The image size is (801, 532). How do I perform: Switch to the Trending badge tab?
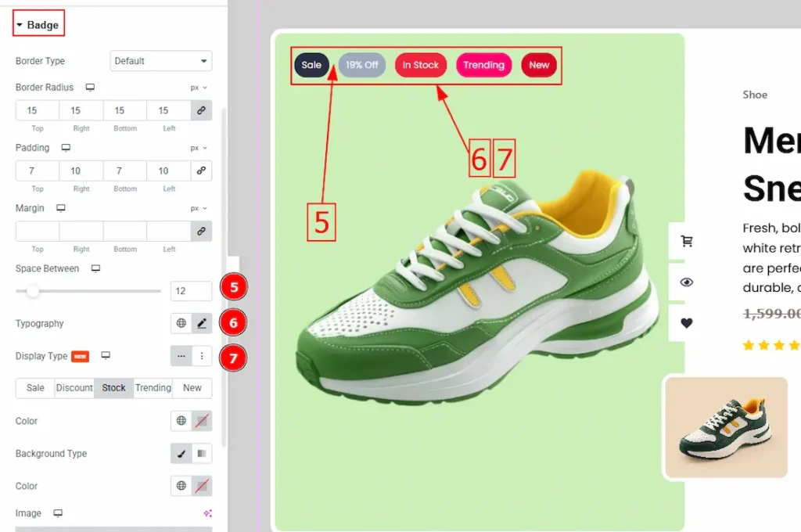tap(153, 388)
